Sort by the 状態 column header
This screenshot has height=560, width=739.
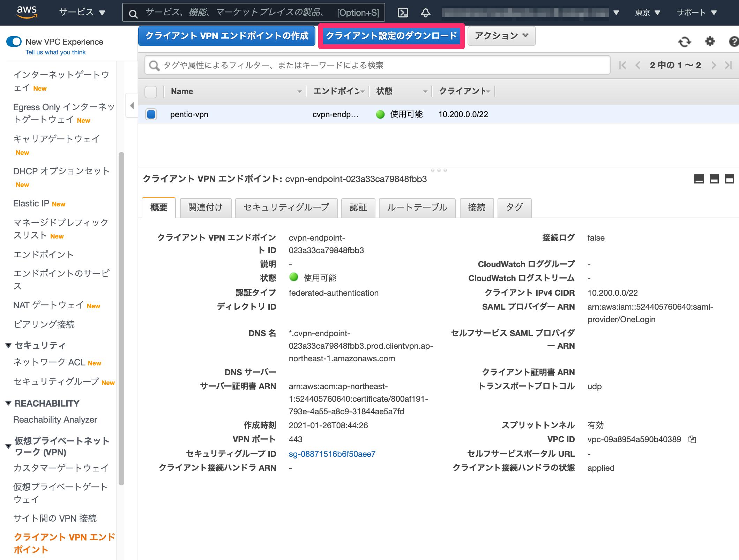(401, 91)
